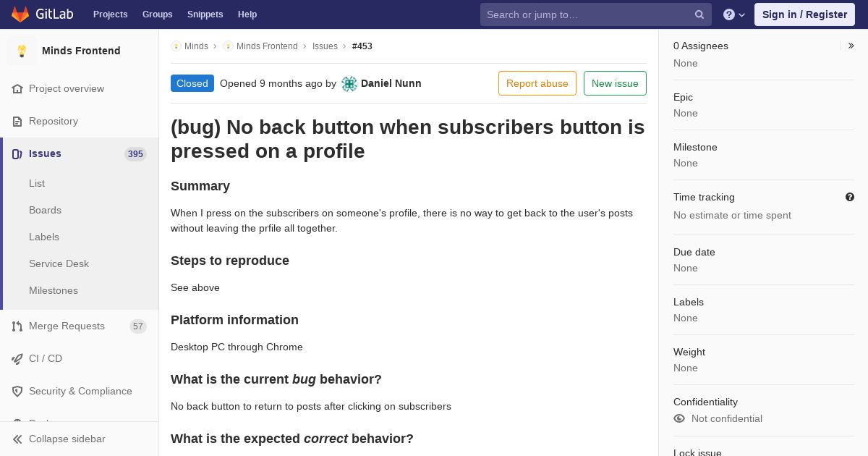Open the Projects menu in the navbar

pos(111,14)
